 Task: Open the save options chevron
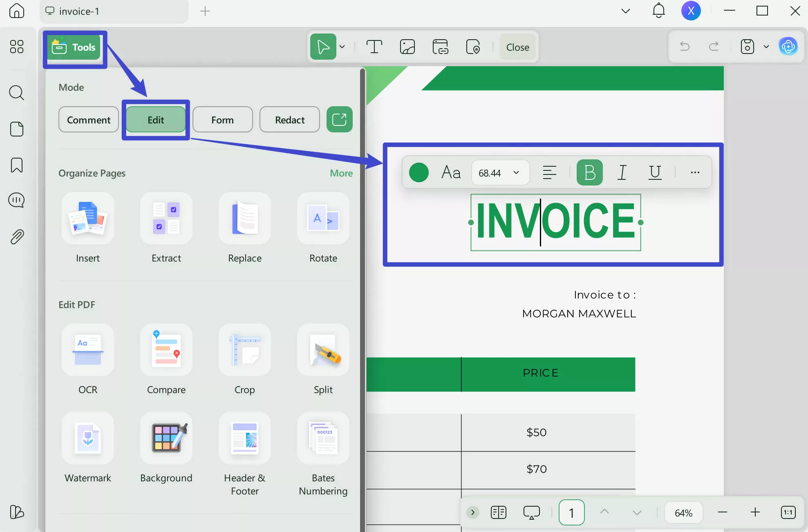[766, 47]
